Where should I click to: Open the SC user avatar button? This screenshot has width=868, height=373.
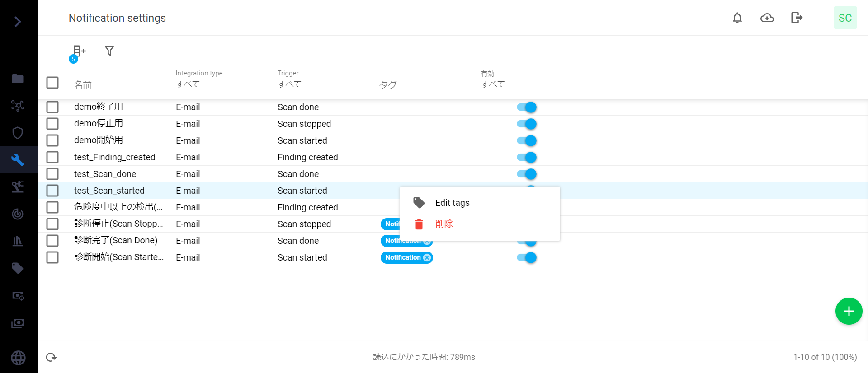tap(845, 18)
